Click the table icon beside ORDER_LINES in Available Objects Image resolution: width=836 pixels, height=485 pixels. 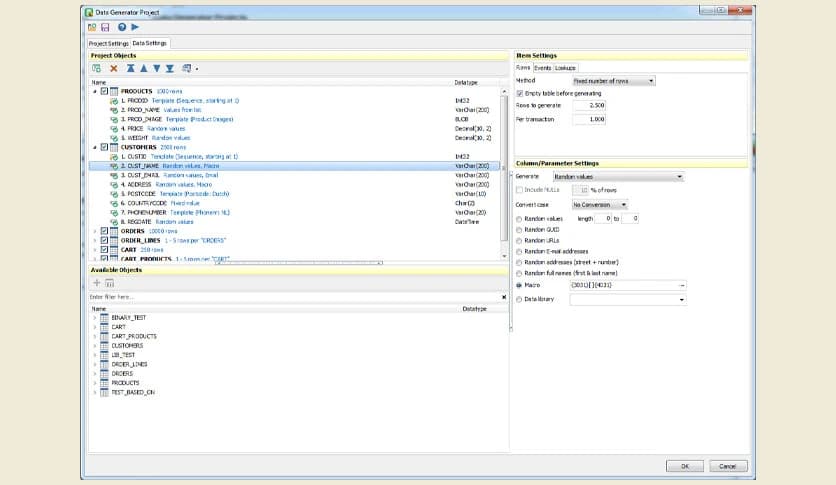pyautogui.click(x=104, y=365)
